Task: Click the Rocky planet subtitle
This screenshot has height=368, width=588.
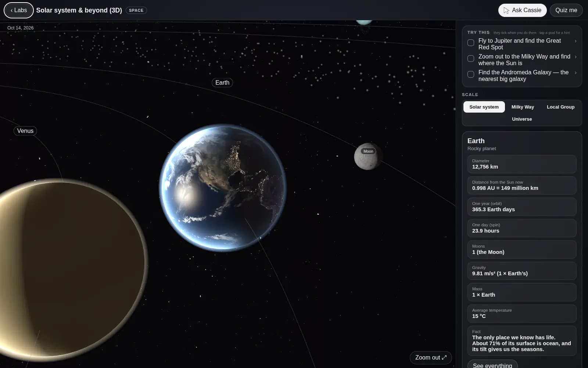Action: 481,149
